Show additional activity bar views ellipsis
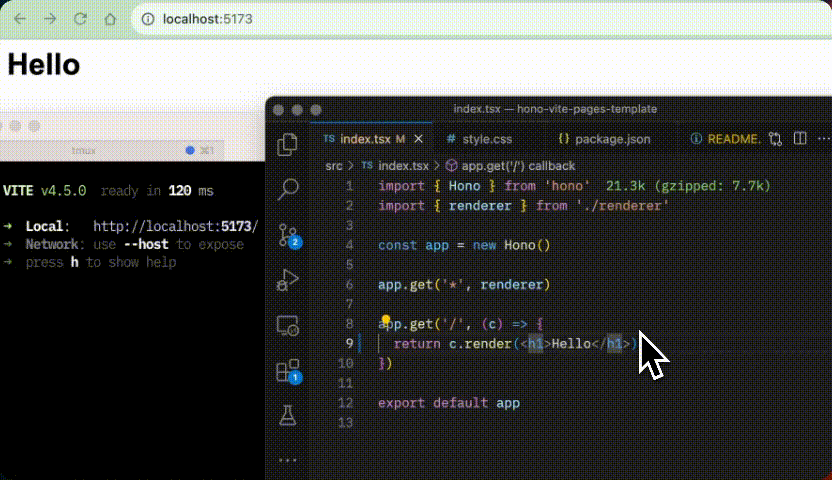This screenshot has height=480, width=832. [288, 460]
